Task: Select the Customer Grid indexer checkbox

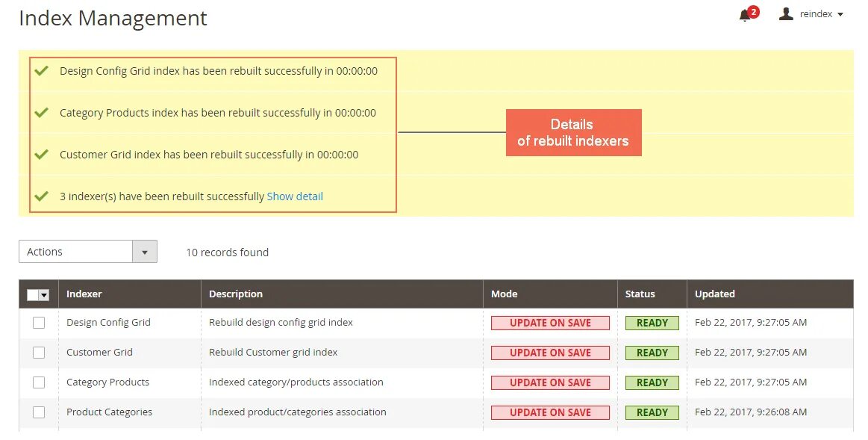Action: 39,353
